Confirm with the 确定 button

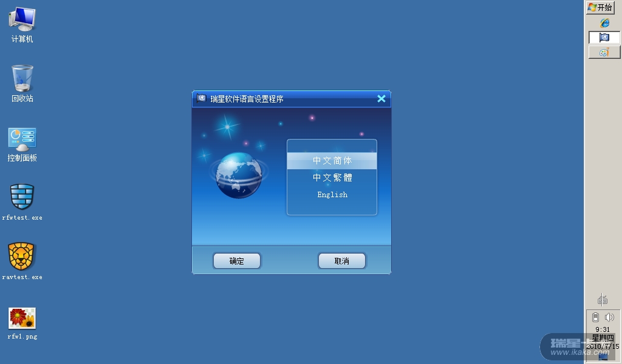237,261
